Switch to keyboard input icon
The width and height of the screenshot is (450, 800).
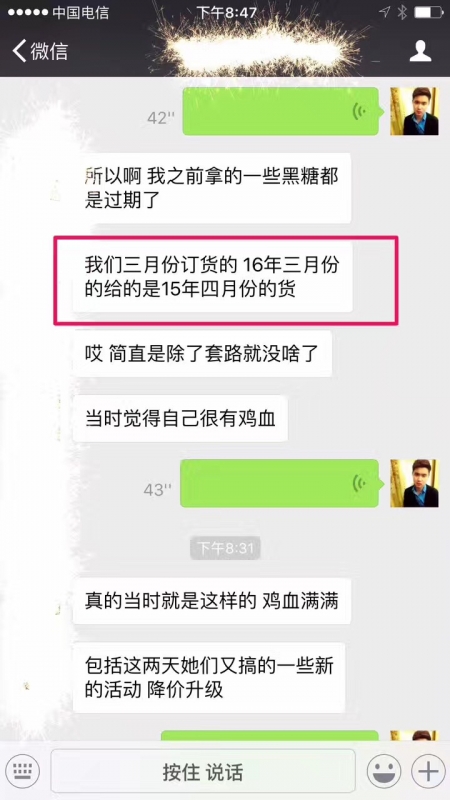[x=24, y=771]
